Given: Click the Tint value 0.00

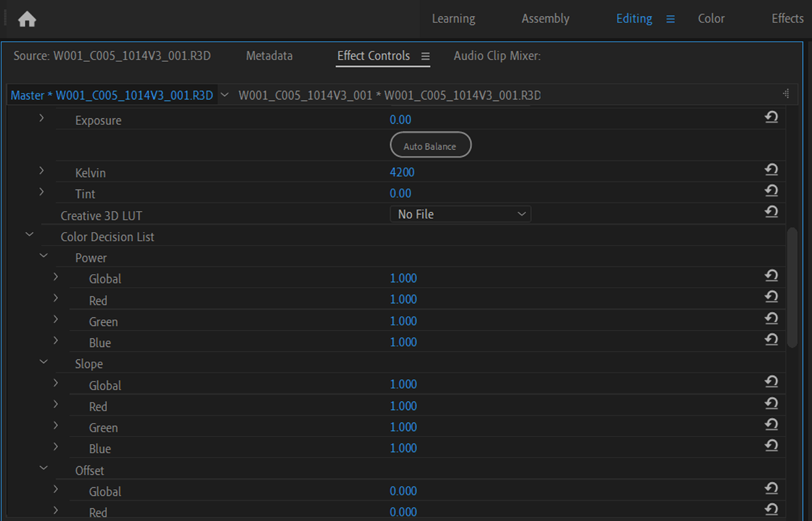Looking at the screenshot, I should click(400, 193).
